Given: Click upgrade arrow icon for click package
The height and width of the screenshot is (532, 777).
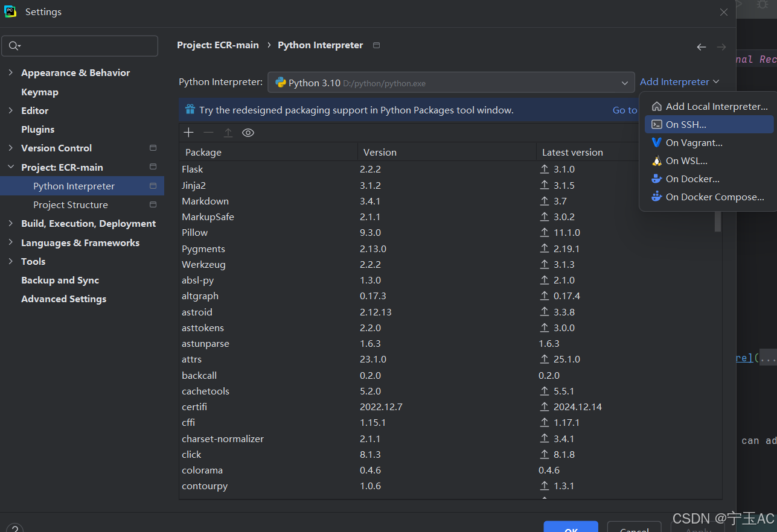Looking at the screenshot, I should (545, 455).
